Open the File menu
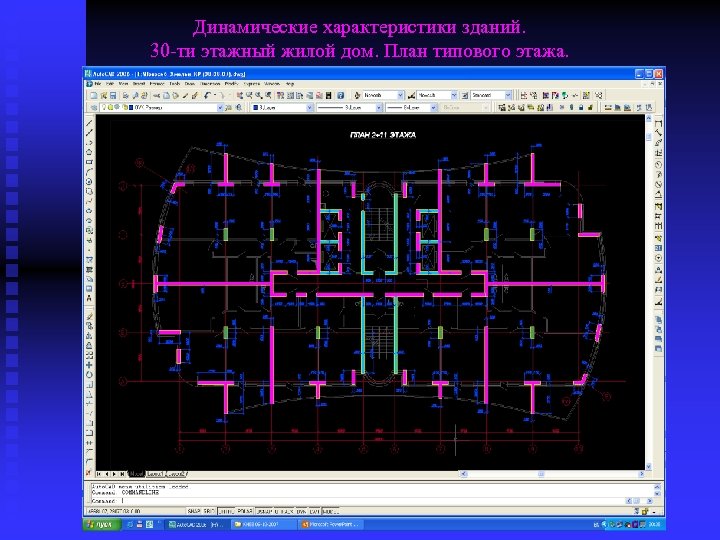Screen dimensions: 720x540 pos(98,84)
